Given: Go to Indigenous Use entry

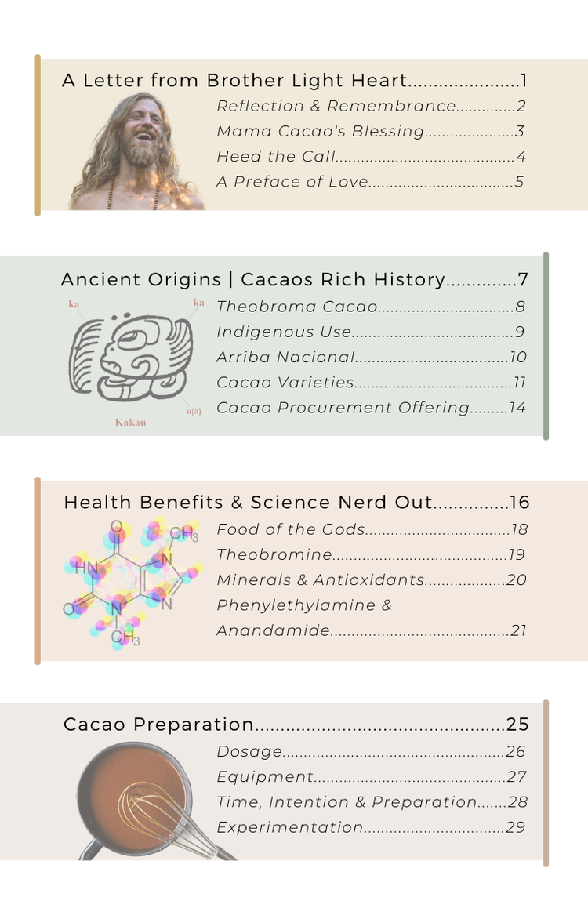Looking at the screenshot, I should [371, 332].
